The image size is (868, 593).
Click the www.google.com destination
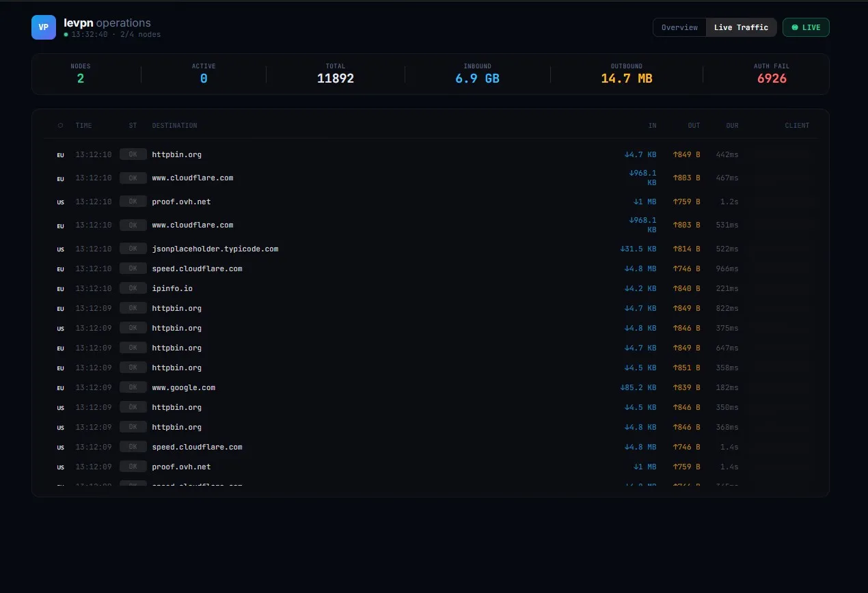[x=184, y=387]
